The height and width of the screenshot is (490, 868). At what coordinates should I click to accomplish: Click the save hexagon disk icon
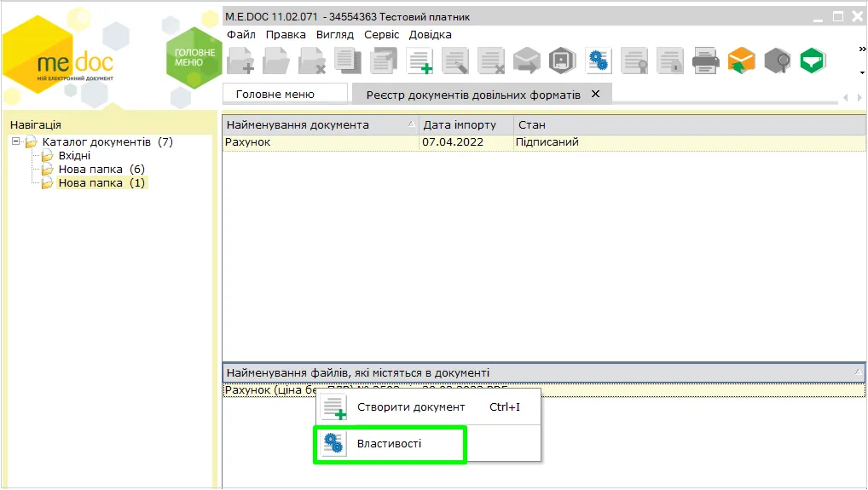pyautogui.click(x=563, y=61)
